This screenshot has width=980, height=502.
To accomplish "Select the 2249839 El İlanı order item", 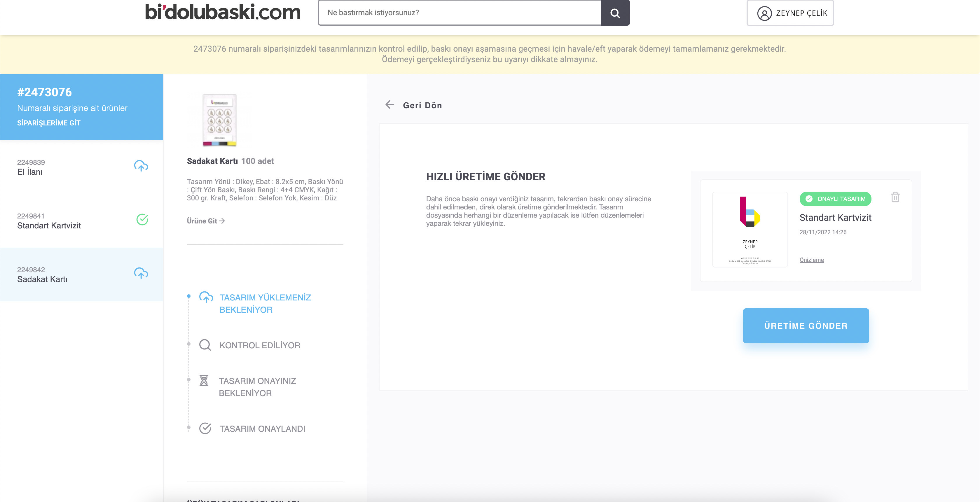I will [81, 167].
